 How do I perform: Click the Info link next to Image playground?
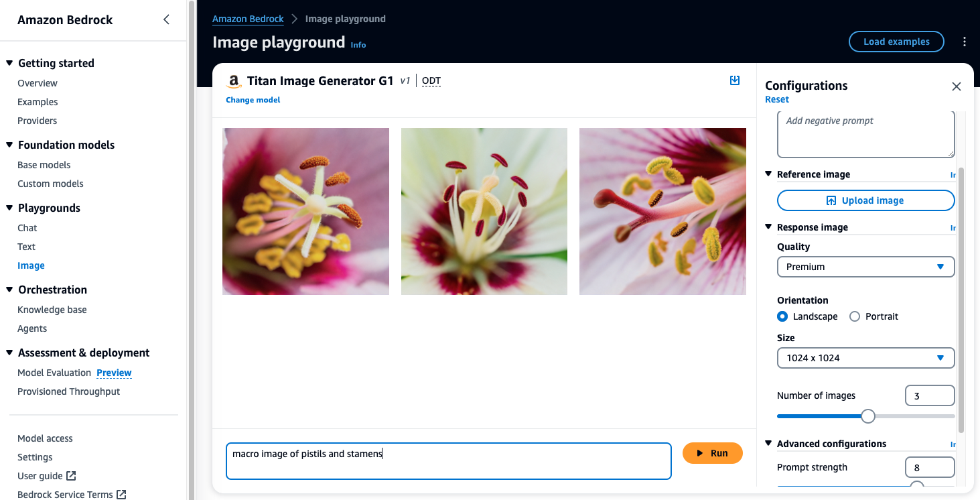(x=358, y=45)
